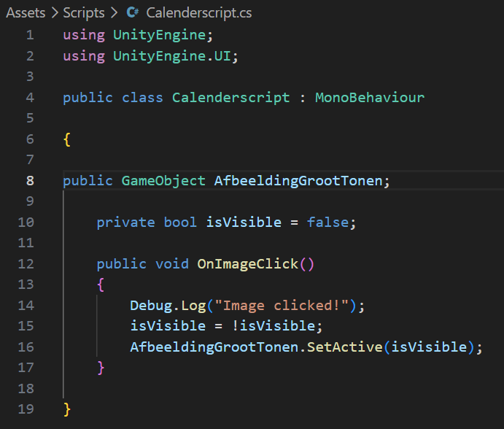This screenshot has height=429, width=504.
Task: Click line number 1 in the gutter
Action: pos(29,35)
